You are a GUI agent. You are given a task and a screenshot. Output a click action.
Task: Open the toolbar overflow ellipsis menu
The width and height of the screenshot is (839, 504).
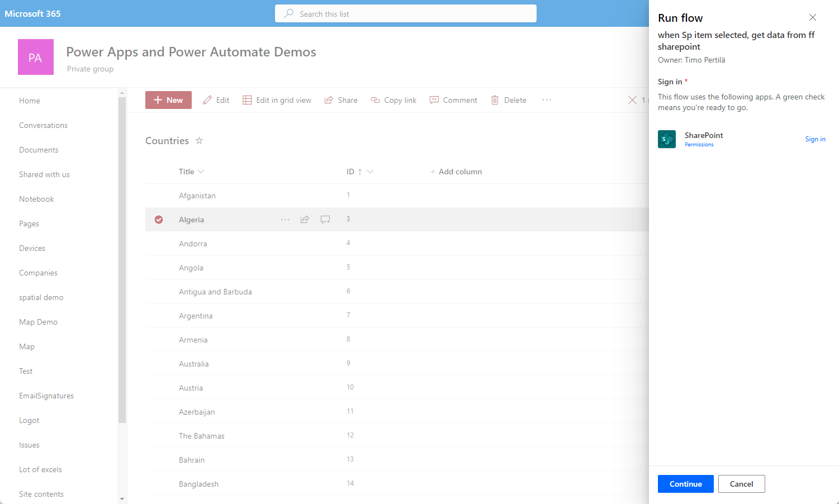coord(547,100)
